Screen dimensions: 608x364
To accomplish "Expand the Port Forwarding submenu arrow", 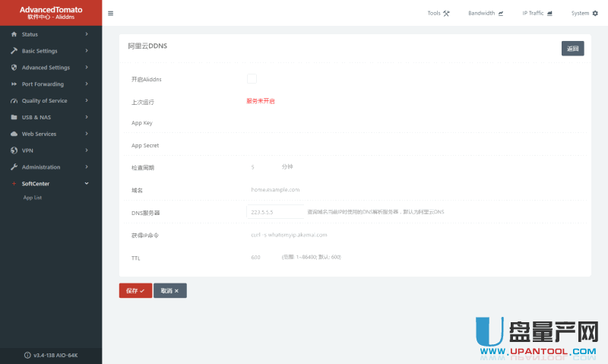I will click(87, 84).
